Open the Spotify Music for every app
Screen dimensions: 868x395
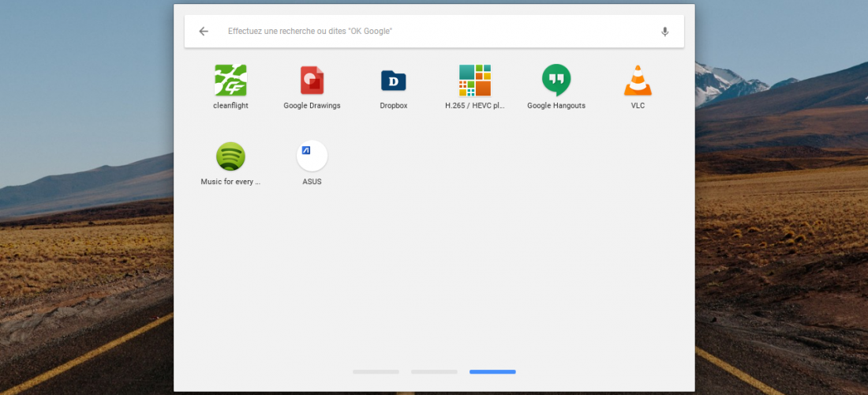coord(230,156)
